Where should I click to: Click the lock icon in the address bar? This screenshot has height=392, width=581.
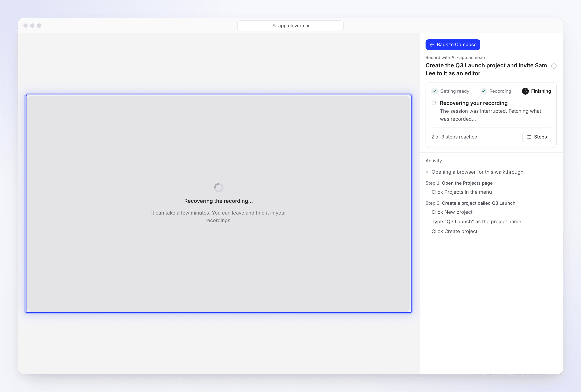(x=274, y=26)
